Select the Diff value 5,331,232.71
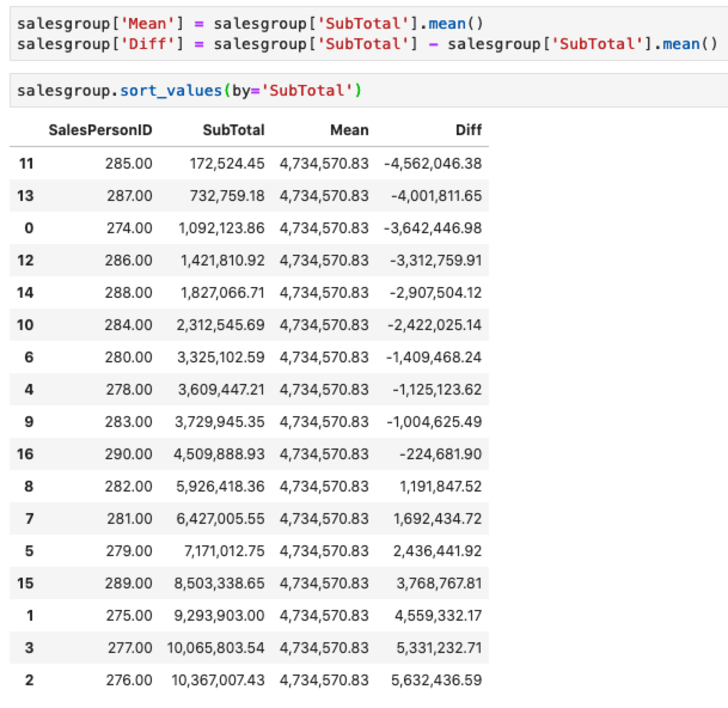Image resolution: width=728 pixels, height=708 pixels. coord(438,648)
